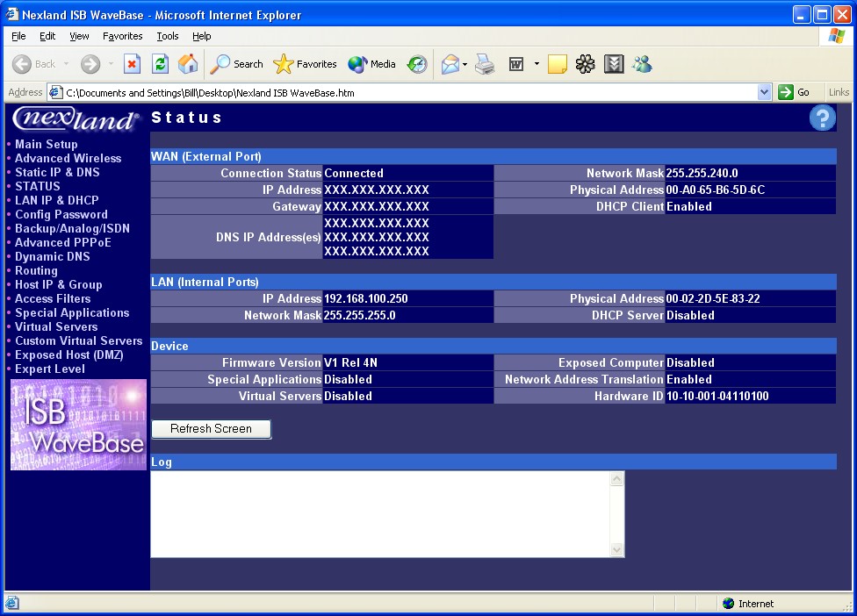Click the Print icon

pyautogui.click(x=485, y=64)
